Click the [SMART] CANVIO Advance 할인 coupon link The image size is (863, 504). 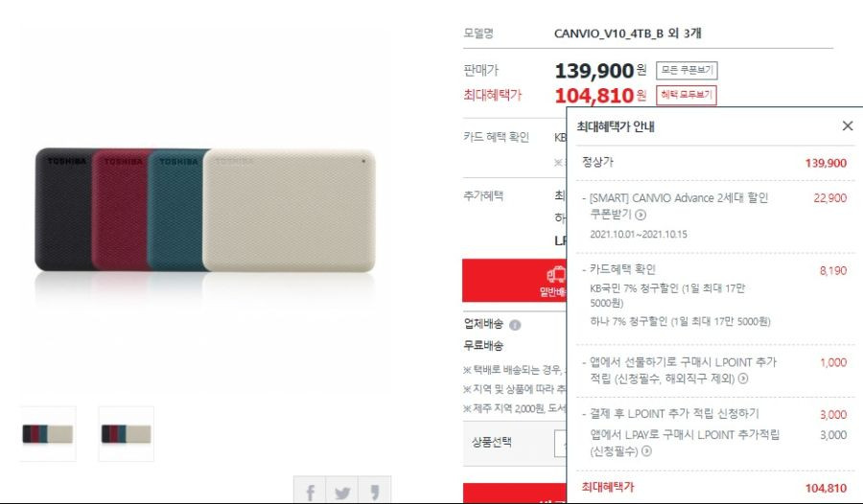pyautogui.click(x=679, y=197)
